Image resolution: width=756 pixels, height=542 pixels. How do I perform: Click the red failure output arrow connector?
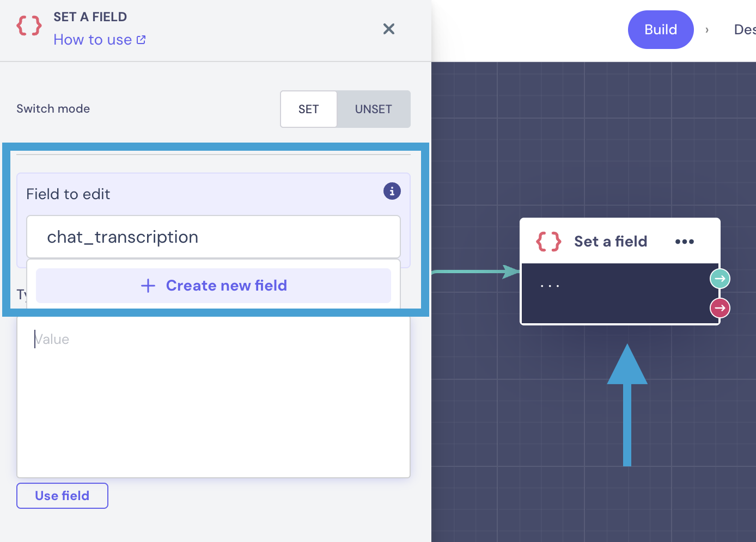(720, 308)
